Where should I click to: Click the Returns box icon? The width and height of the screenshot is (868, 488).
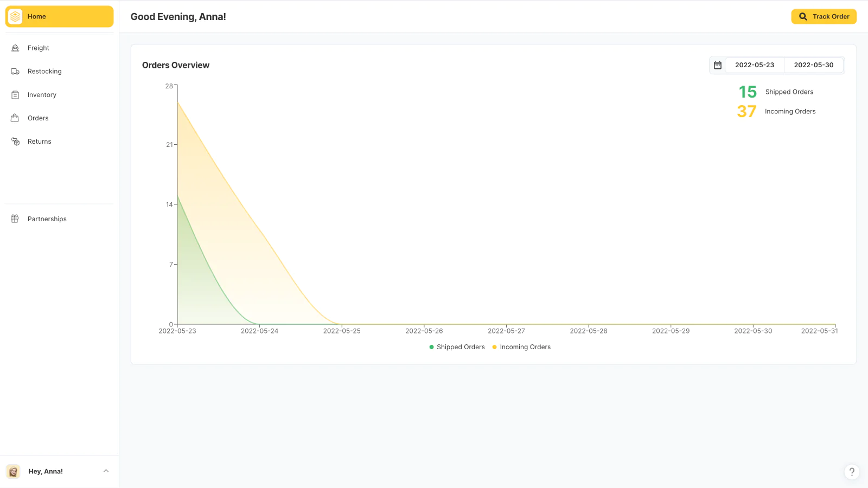(15, 142)
